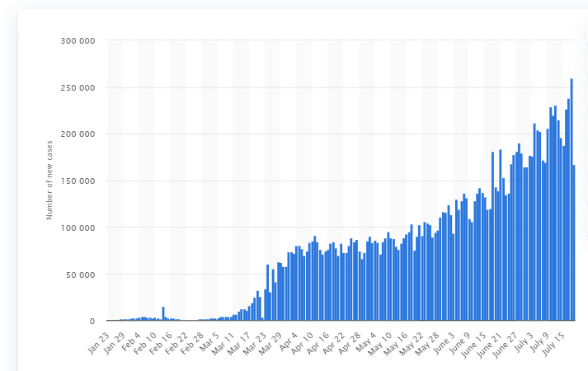Click the tallest bar in the chart
Image resolution: width=588 pixels, height=371 pixels.
coord(572,200)
